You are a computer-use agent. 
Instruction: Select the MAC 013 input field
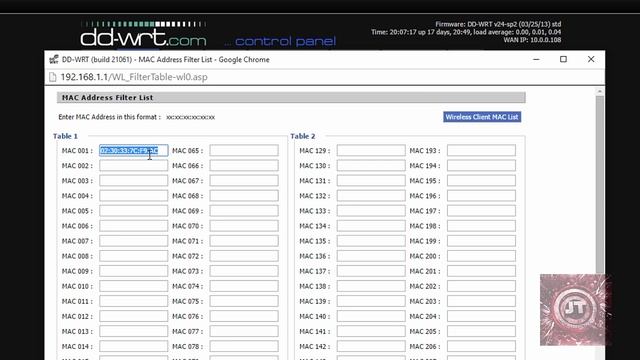point(133,331)
